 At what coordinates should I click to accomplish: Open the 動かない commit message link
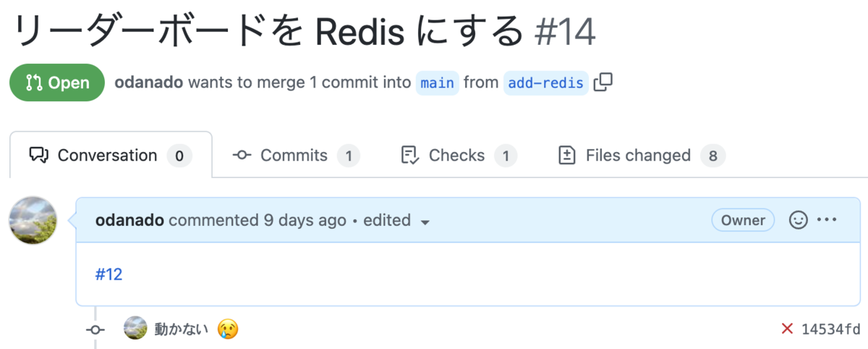[x=182, y=329]
